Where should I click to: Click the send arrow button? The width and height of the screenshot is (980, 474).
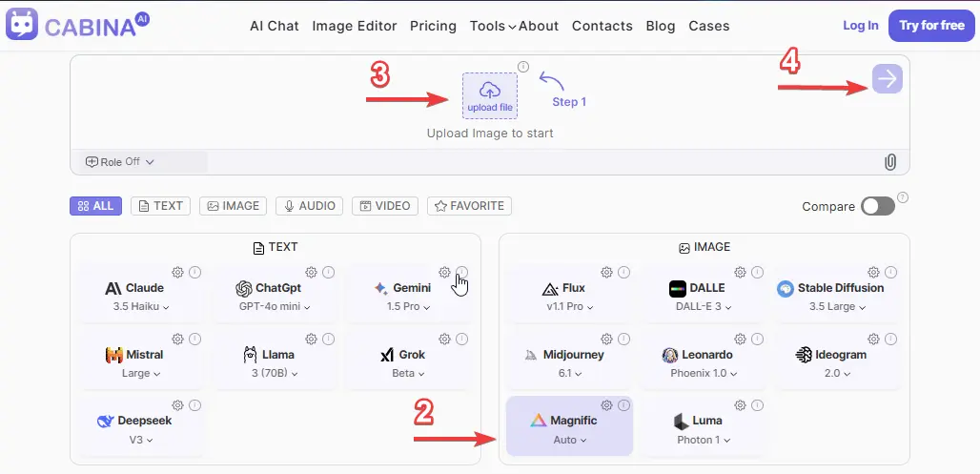[x=888, y=79]
